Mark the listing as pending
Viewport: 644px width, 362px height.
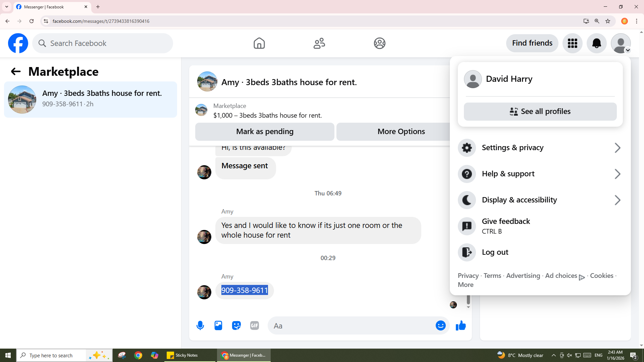265,132
